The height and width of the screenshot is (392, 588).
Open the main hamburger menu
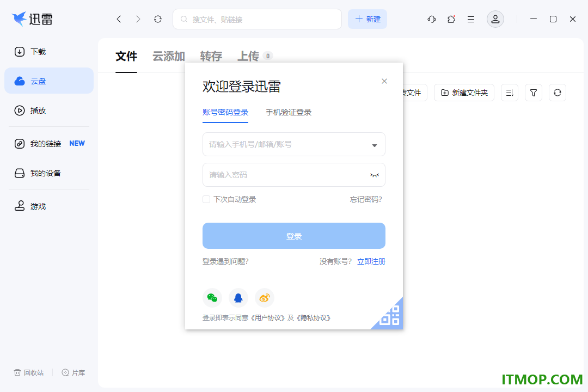pyautogui.click(x=471, y=19)
